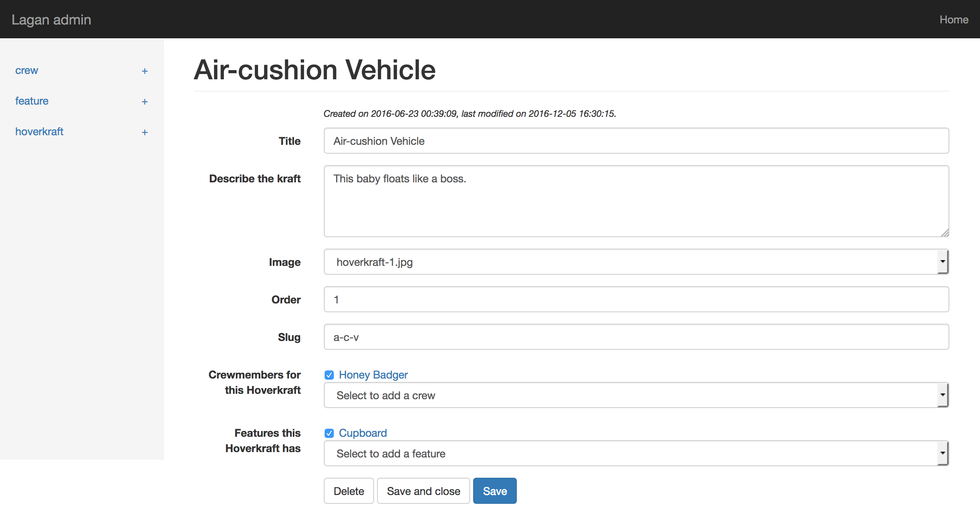
Task: Toggle the Cupboard feature checkbox
Action: pos(329,433)
